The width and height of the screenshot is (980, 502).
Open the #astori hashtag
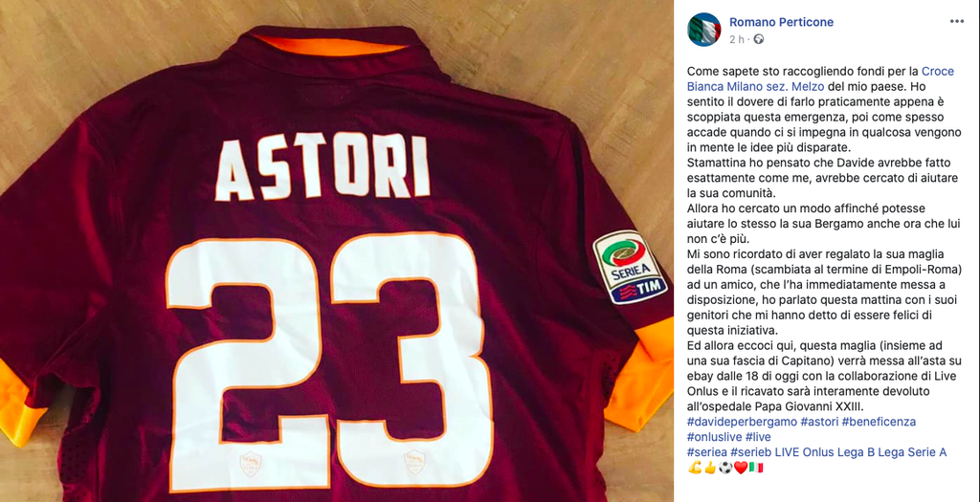tap(819, 422)
